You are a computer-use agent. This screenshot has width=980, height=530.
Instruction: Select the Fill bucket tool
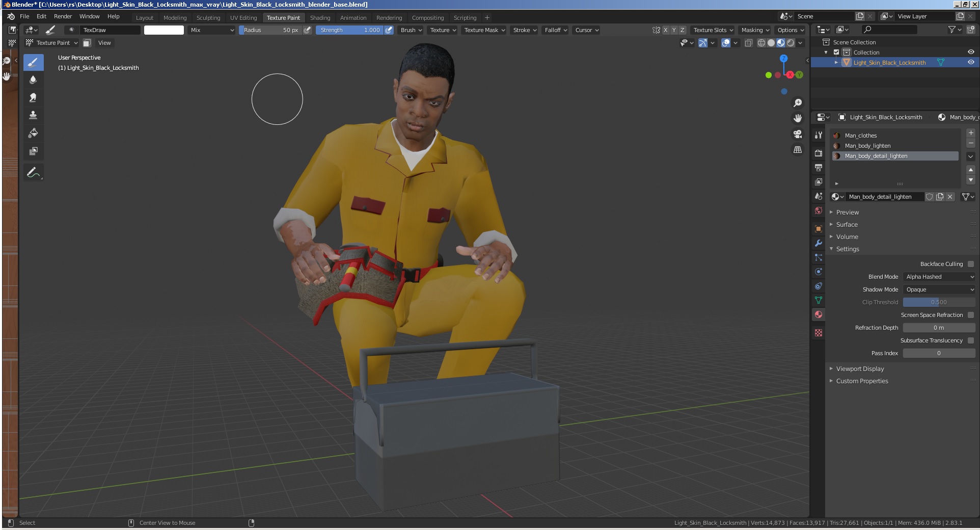coord(33,133)
